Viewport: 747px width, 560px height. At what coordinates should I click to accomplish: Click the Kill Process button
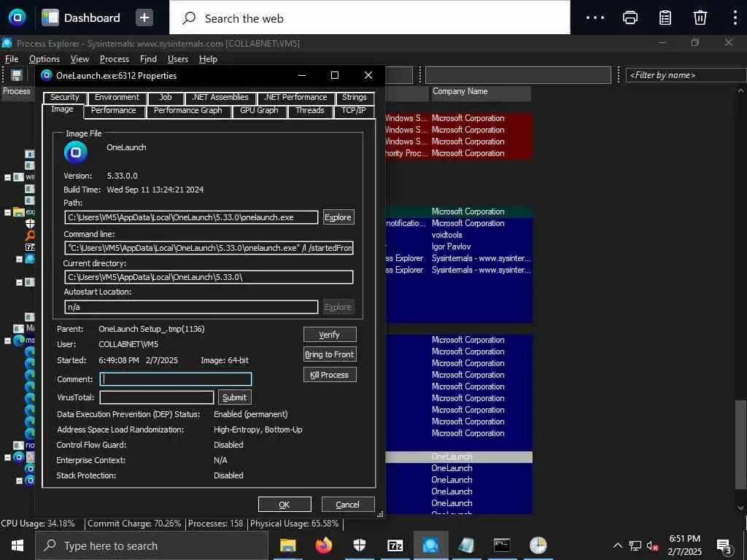[330, 375]
